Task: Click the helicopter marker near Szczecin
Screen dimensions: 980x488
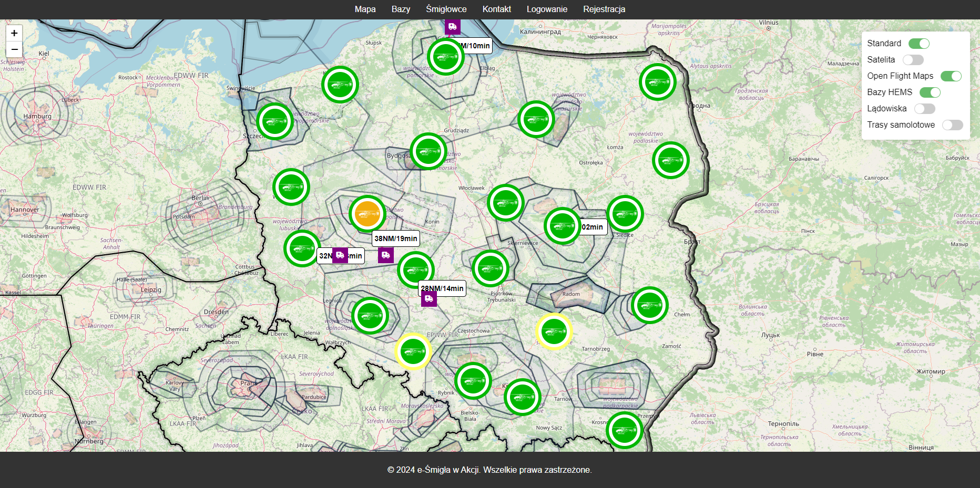Action: point(275,121)
